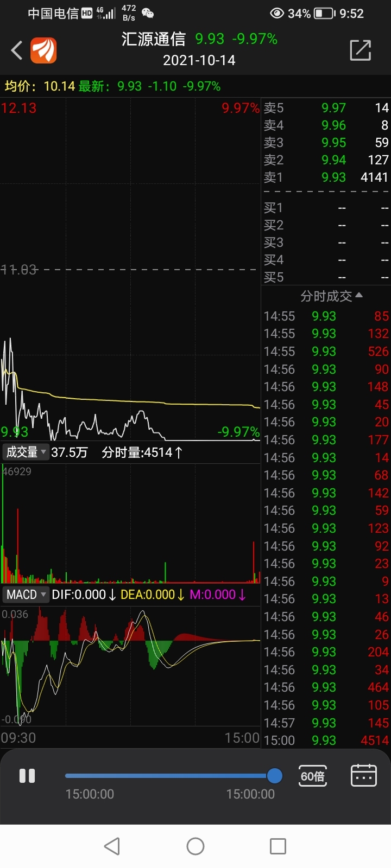Tap the date 2021-10-14
This screenshot has width=391, height=868.
[199, 60]
